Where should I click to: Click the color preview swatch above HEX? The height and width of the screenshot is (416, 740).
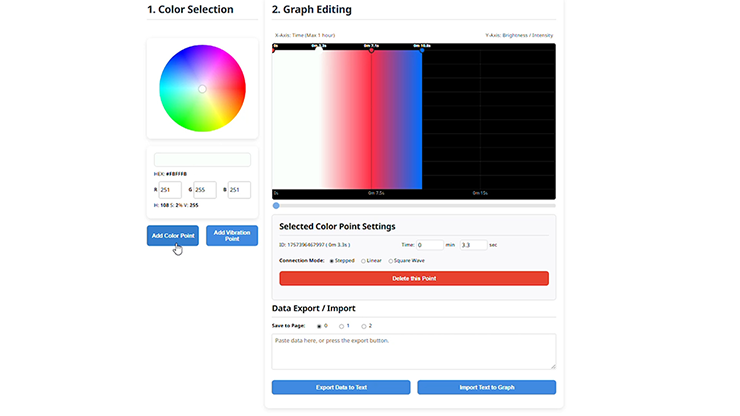(202, 160)
